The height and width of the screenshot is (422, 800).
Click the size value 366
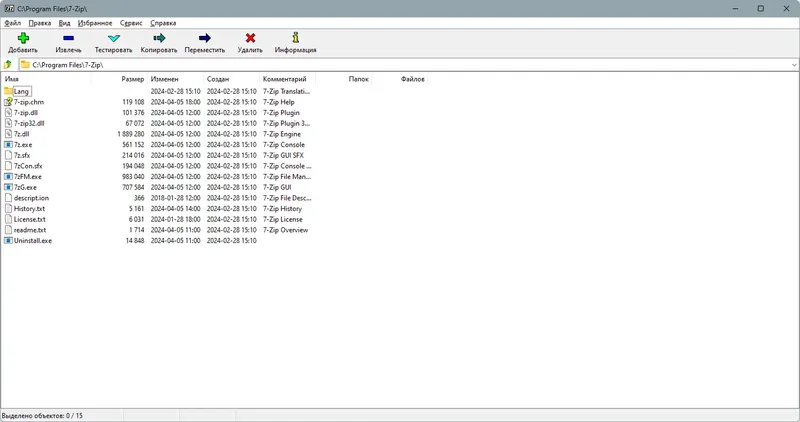[x=139, y=198]
